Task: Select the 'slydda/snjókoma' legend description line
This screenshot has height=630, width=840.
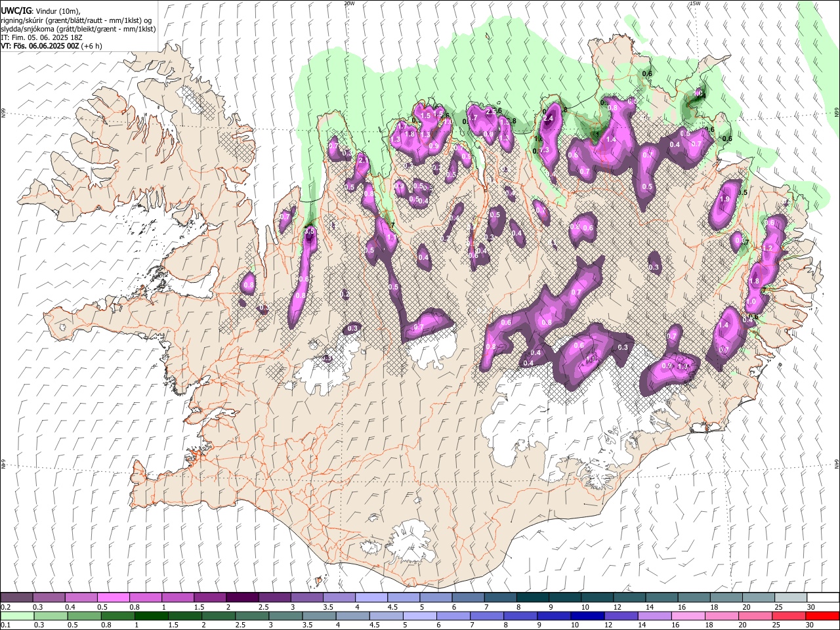Action: pos(78,29)
